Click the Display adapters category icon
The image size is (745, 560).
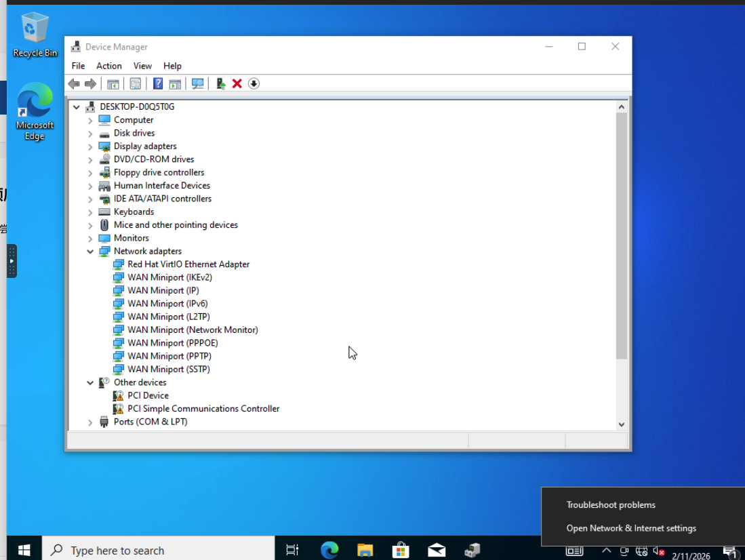[104, 146]
